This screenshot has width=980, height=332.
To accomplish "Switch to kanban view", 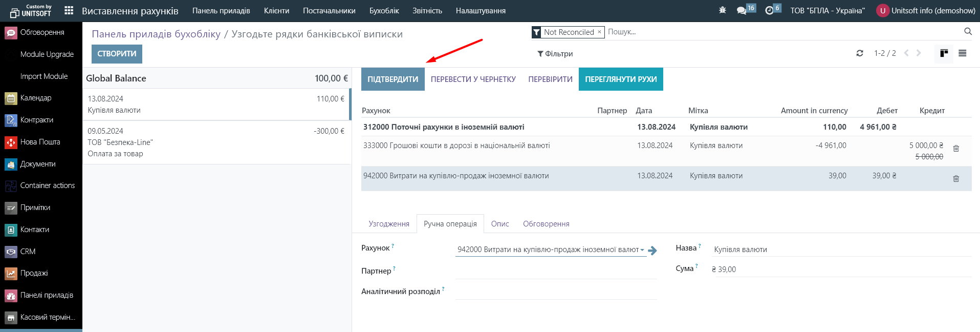I will tap(944, 53).
